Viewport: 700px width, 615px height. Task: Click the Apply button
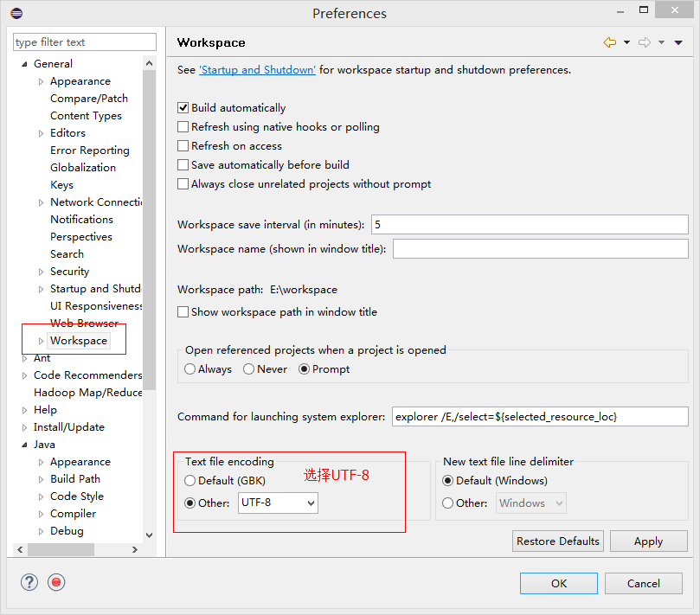click(649, 541)
